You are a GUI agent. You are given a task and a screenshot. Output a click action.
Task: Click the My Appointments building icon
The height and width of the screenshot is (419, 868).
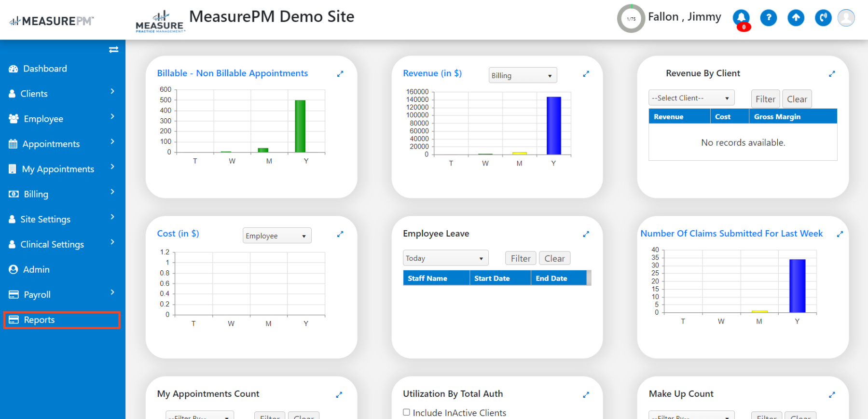13,169
